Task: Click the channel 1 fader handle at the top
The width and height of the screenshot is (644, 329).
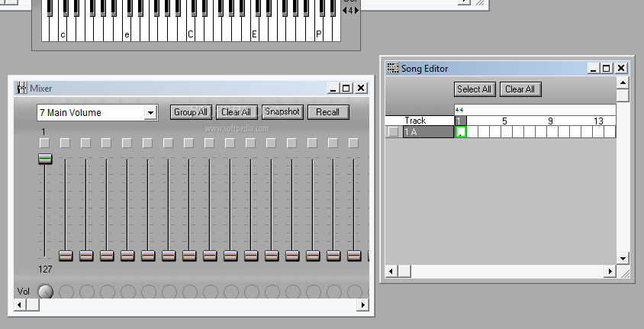Action: point(45,159)
